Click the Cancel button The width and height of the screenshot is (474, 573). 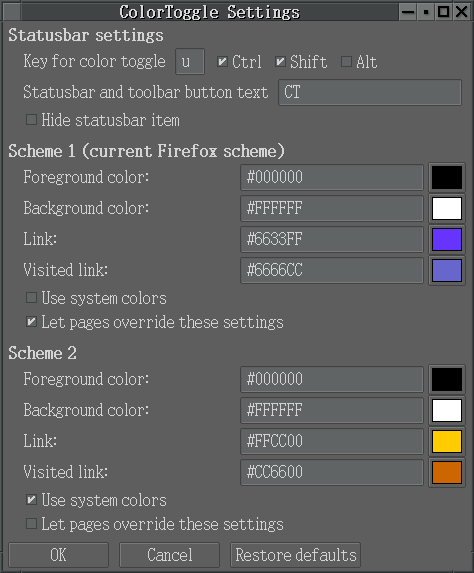[170, 555]
